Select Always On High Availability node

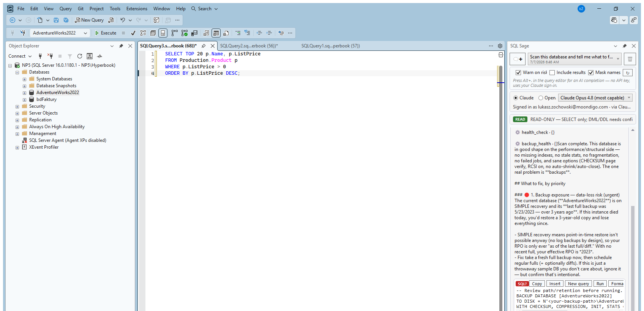click(57, 127)
